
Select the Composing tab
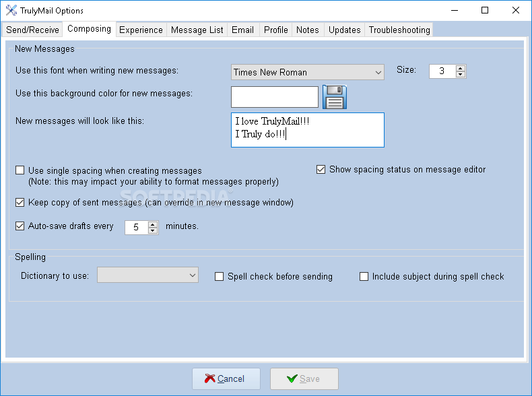(x=90, y=29)
